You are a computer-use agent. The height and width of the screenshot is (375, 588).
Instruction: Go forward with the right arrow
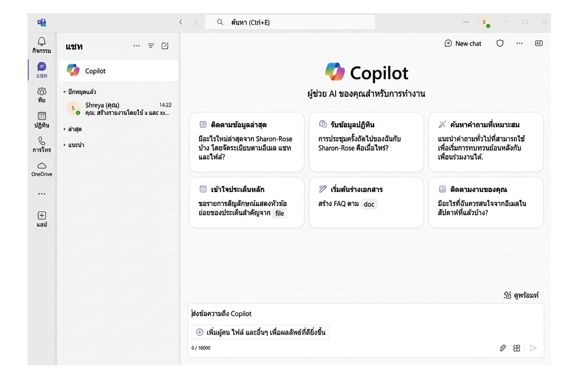tap(195, 22)
